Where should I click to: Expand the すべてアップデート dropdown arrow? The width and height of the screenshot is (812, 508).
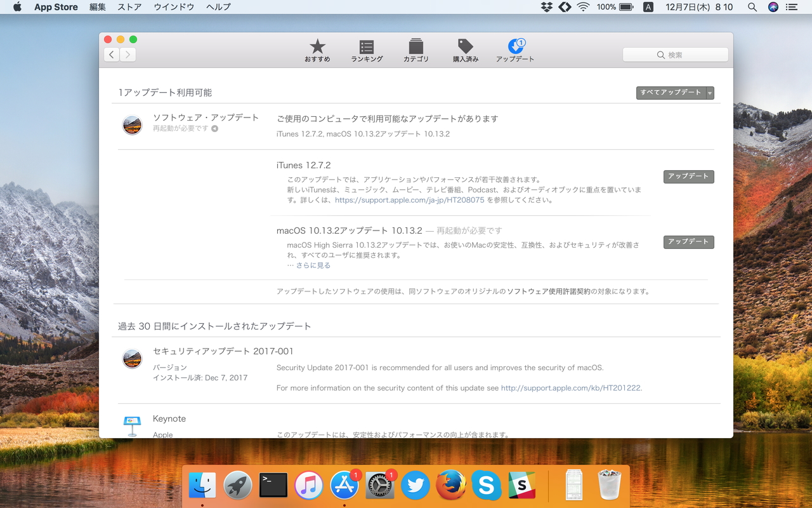click(710, 93)
